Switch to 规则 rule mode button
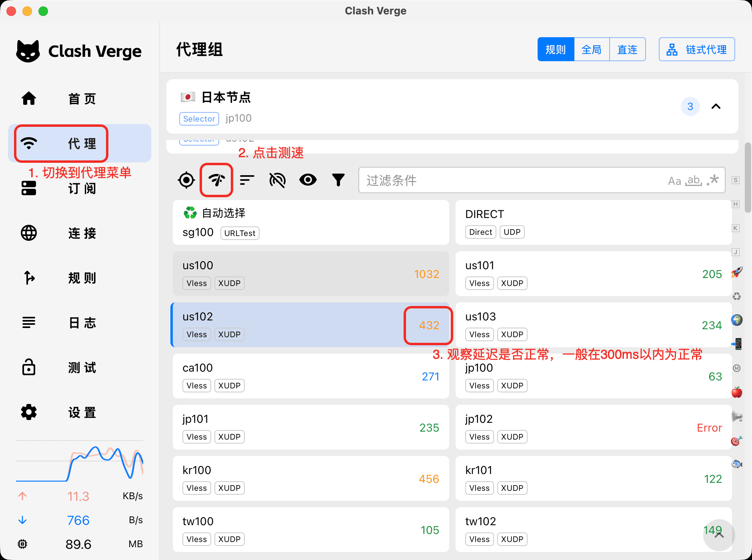 pos(556,50)
